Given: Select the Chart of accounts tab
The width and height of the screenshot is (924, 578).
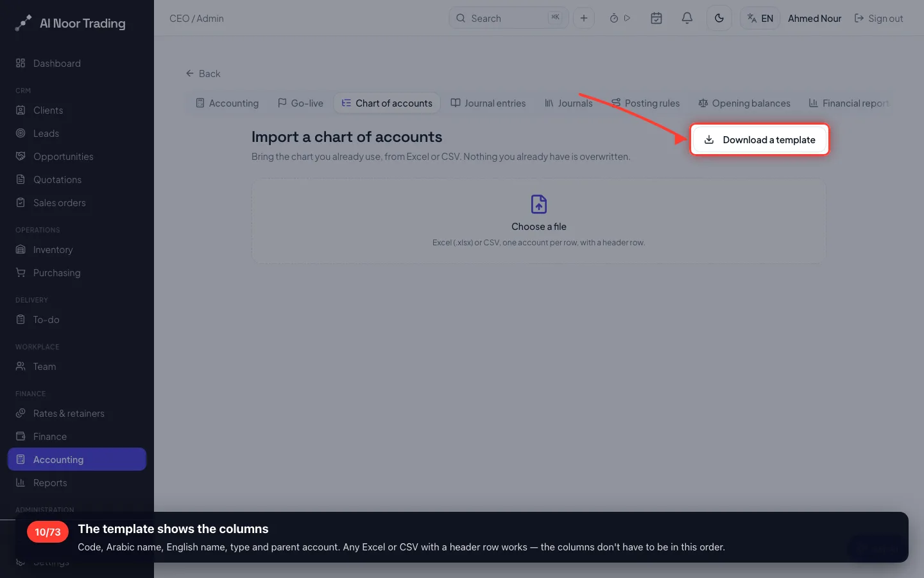Looking at the screenshot, I should pos(387,103).
